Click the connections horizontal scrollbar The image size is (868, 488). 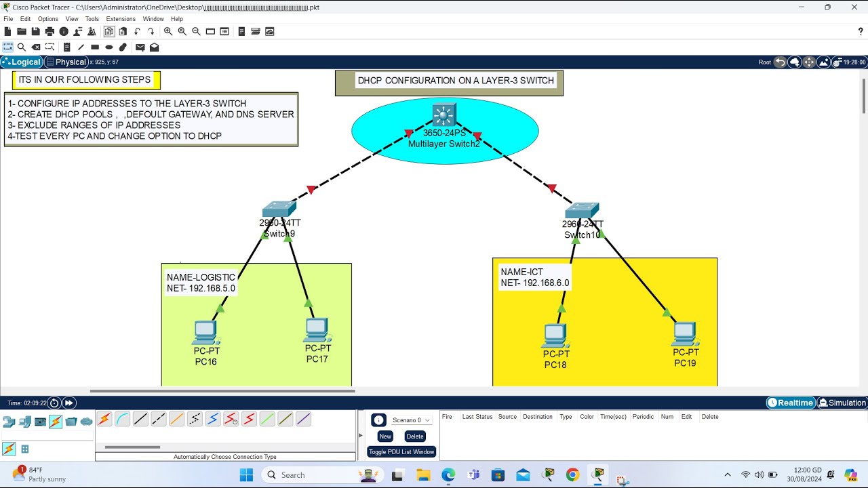tap(132, 447)
